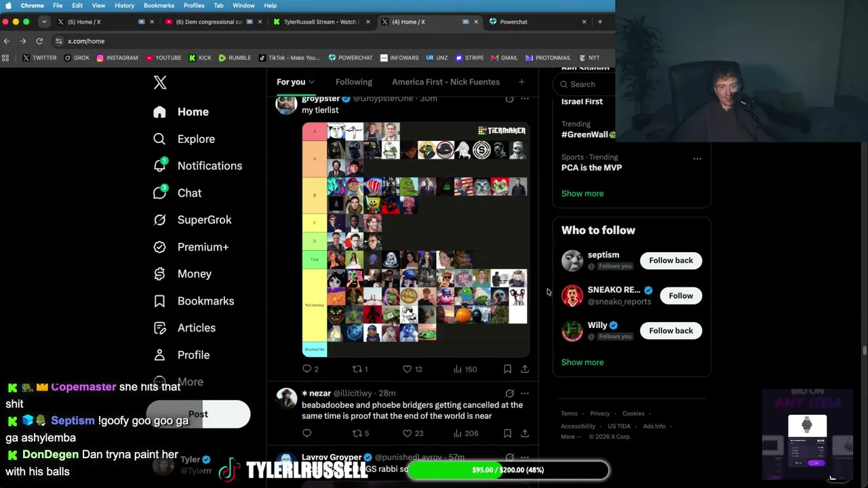Close the Powerchat browser tab
This screenshot has height=488, width=868.
tap(584, 22)
